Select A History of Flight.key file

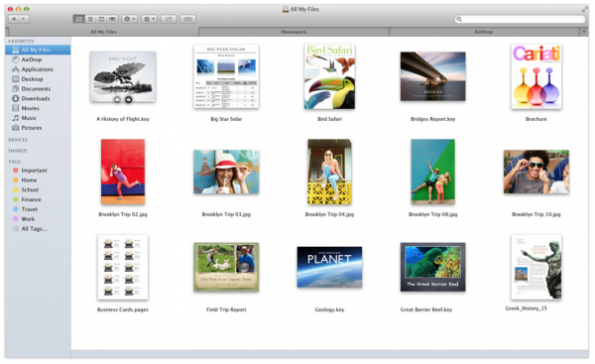click(x=123, y=76)
